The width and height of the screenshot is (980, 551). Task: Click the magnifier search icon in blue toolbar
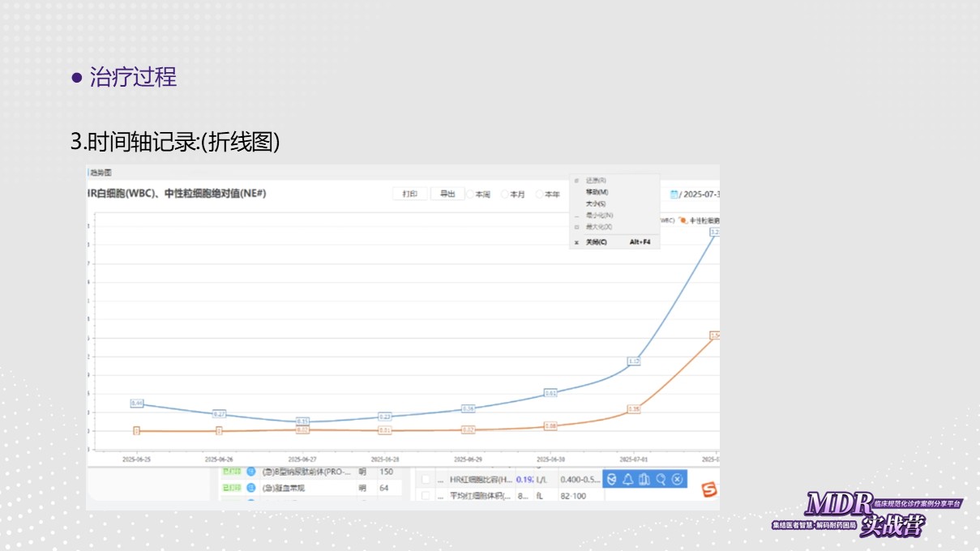tap(661, 480)
